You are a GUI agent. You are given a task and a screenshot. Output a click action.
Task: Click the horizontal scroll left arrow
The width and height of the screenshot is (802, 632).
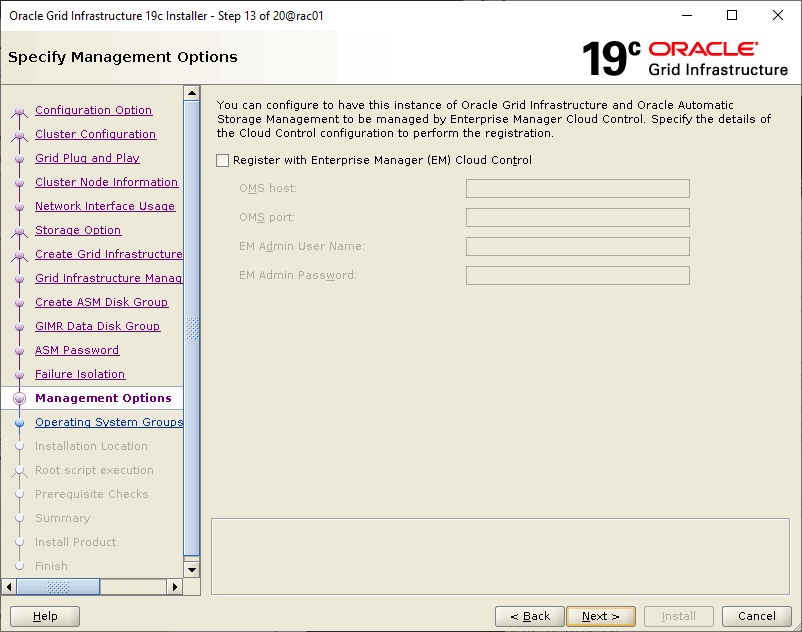pyautogui.click(x=9, y=586)
